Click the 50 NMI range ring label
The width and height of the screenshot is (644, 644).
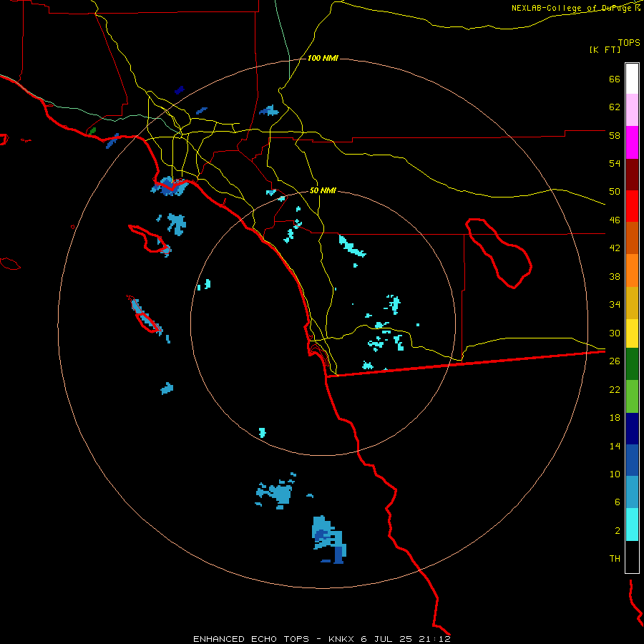(x=323, y=190)
